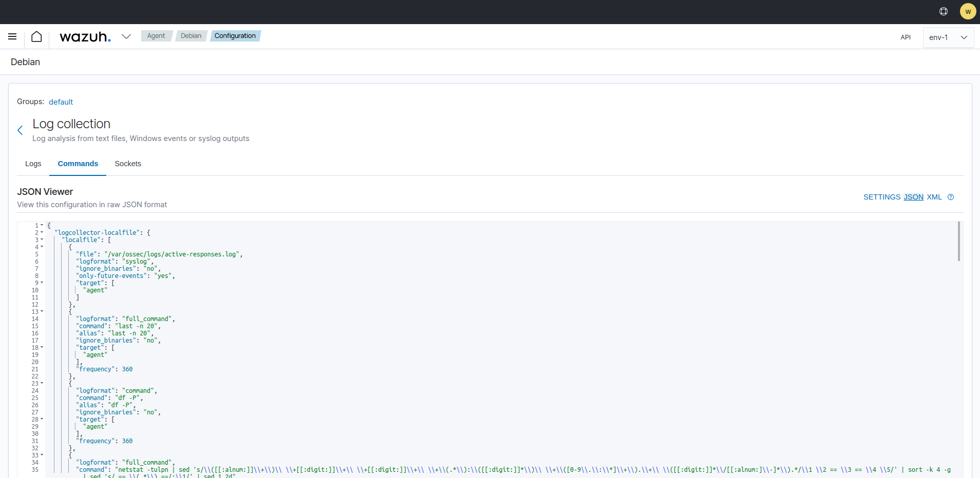Click the "only-future-events": "yes" line
Image resolution: width=980 pixels, height=478 pixels.
point(126,276)
